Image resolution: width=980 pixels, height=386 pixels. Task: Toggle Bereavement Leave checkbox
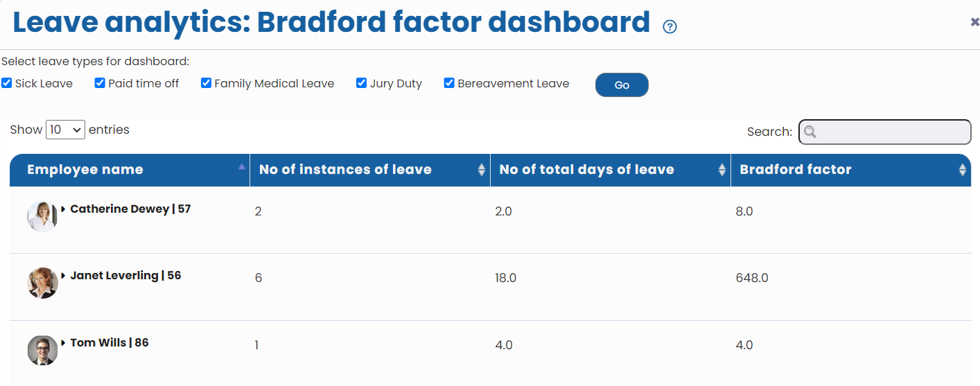(449, 83)
